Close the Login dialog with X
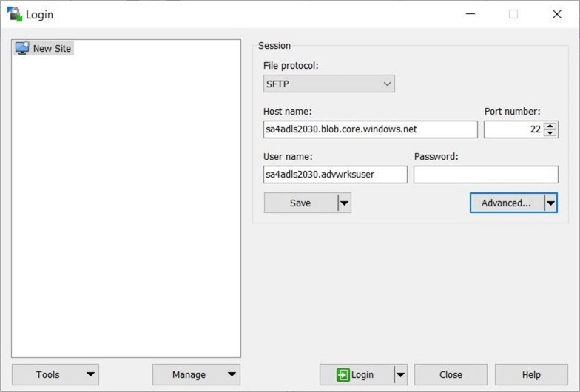This screenshot has height=392, width=580. click(556, 14)
